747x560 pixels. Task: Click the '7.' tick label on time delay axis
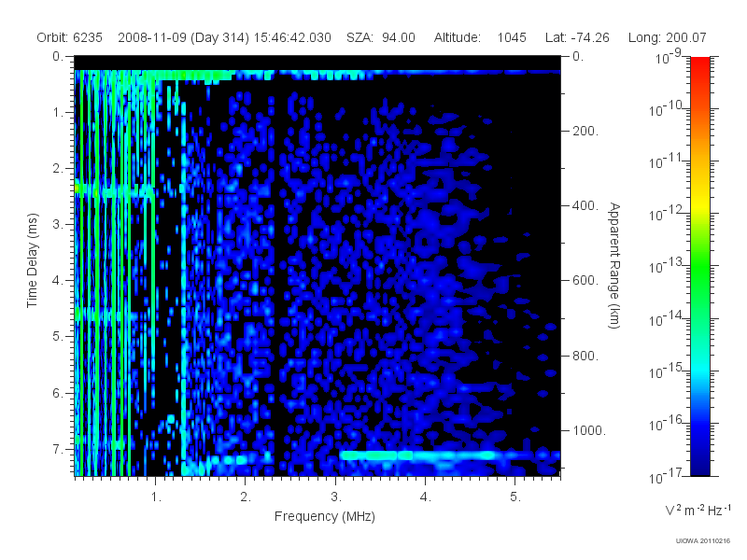pos(58,449)
